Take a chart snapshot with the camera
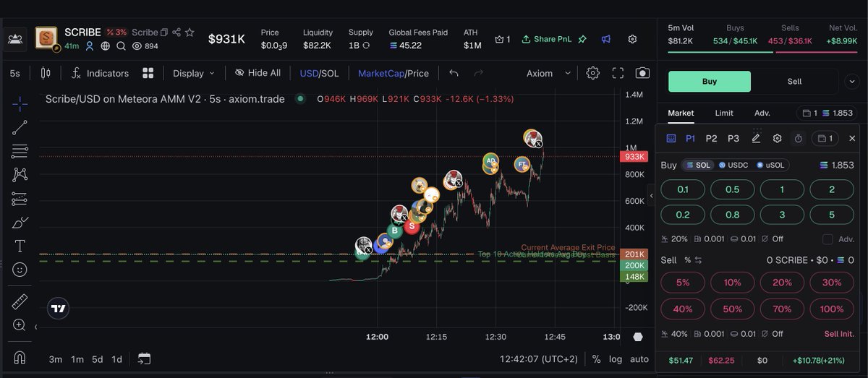 [x=642, y=73]
